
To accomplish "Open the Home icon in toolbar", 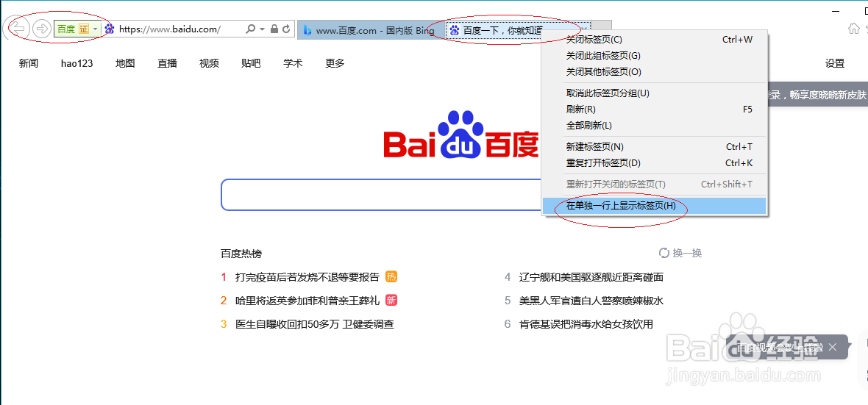I will [x=855, y=29].
